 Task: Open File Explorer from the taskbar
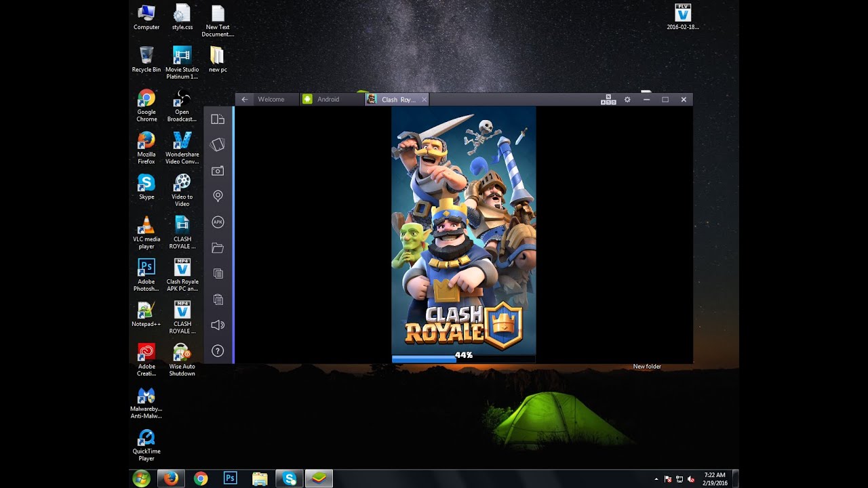[260, 479]
